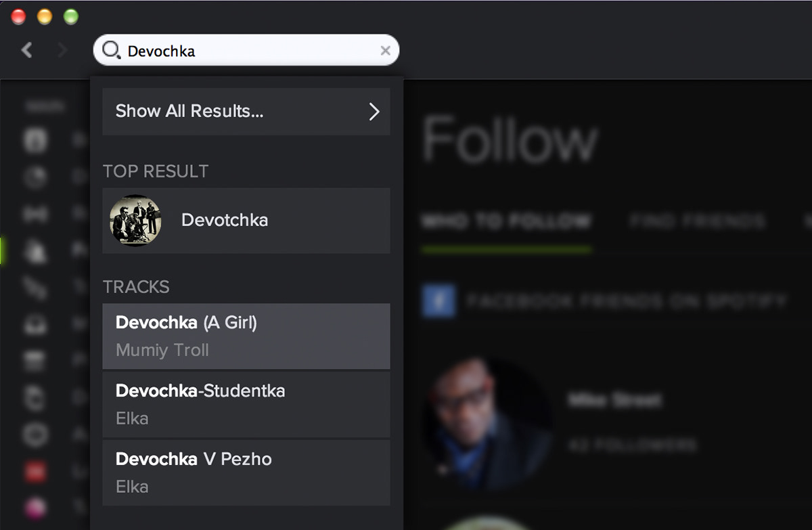812x530 pixels.
Task: Click the Mumiy Troll artist name
Action: [162, 351]
